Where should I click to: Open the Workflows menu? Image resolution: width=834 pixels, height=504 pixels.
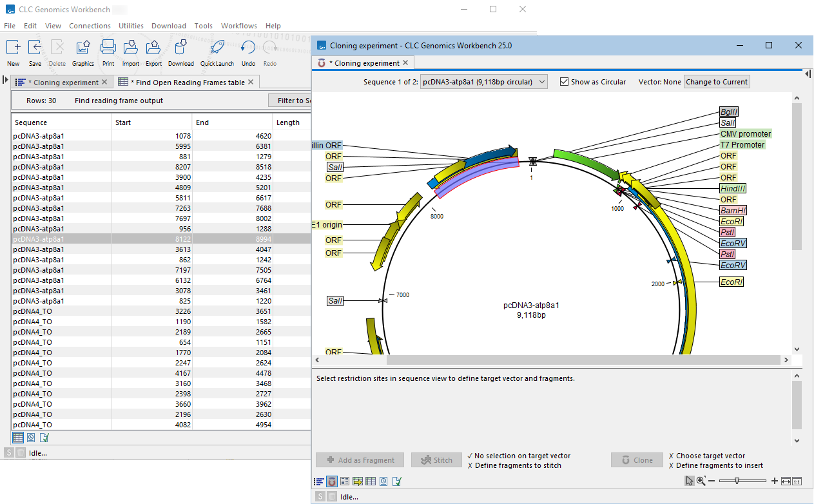pyautogui.click(x=238, y=26)
